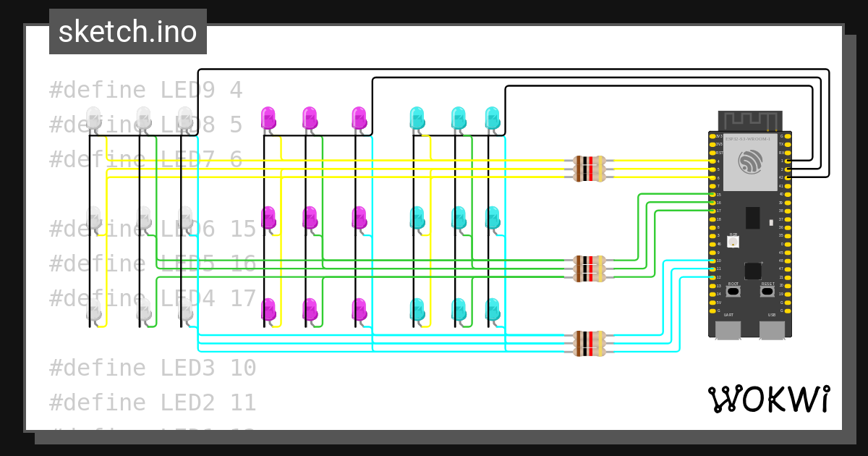Click the UART port on the board
This screenshot has height=456, width=868.
point(728,330)
